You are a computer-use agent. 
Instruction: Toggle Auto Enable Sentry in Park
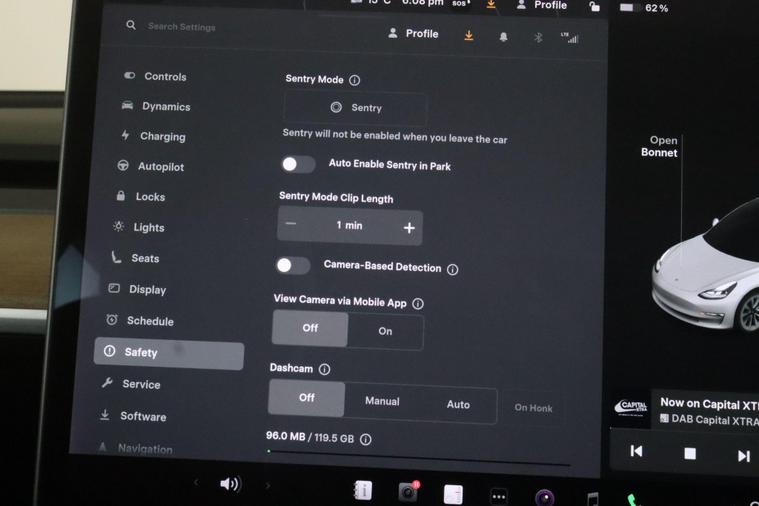298,164
